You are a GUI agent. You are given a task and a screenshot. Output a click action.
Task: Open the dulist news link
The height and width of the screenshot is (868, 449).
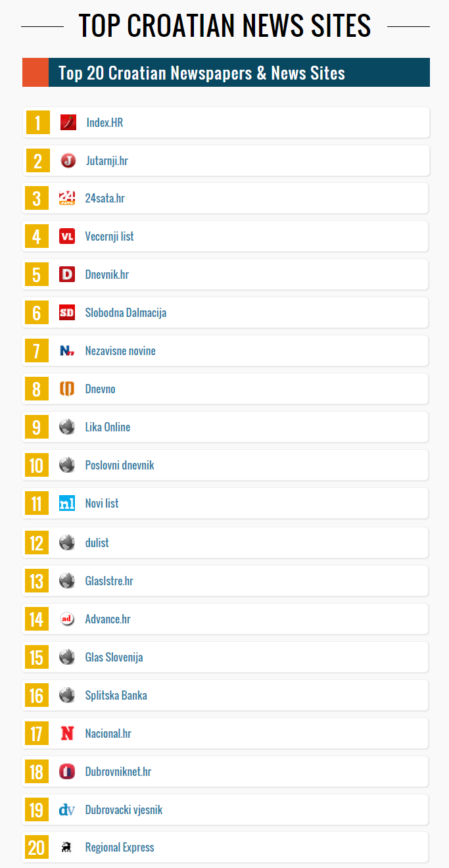click(97, 542)
